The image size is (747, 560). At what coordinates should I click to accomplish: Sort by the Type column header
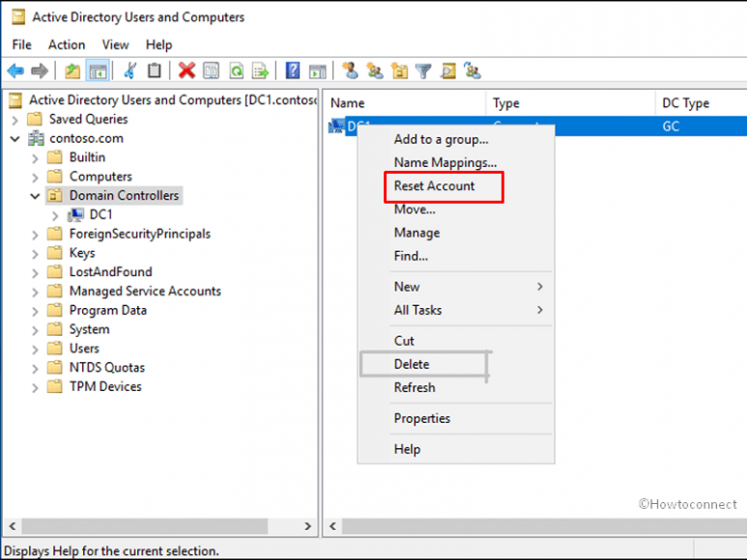click(571, 103)
